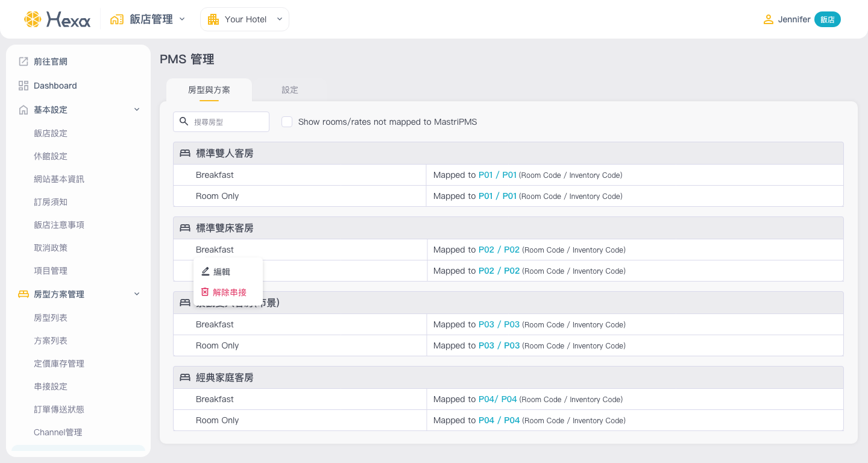Open the Your Hotel selector dropdown

tap(280, 19)
